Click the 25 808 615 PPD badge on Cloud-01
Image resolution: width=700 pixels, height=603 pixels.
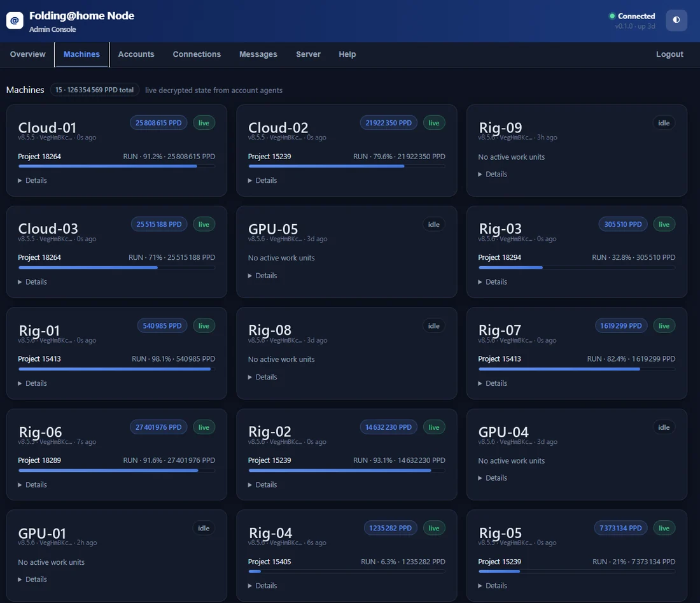coord(158,123)
